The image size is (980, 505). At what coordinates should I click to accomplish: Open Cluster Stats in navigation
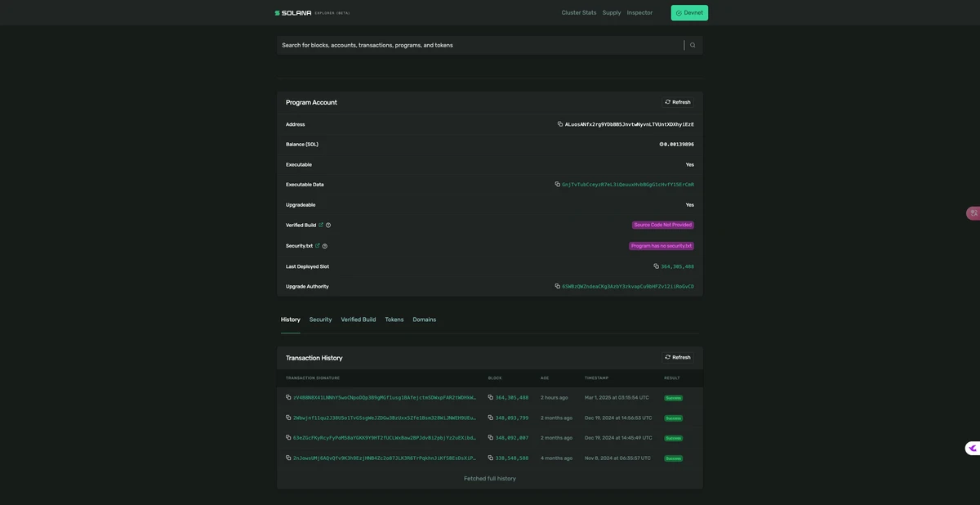578,13
